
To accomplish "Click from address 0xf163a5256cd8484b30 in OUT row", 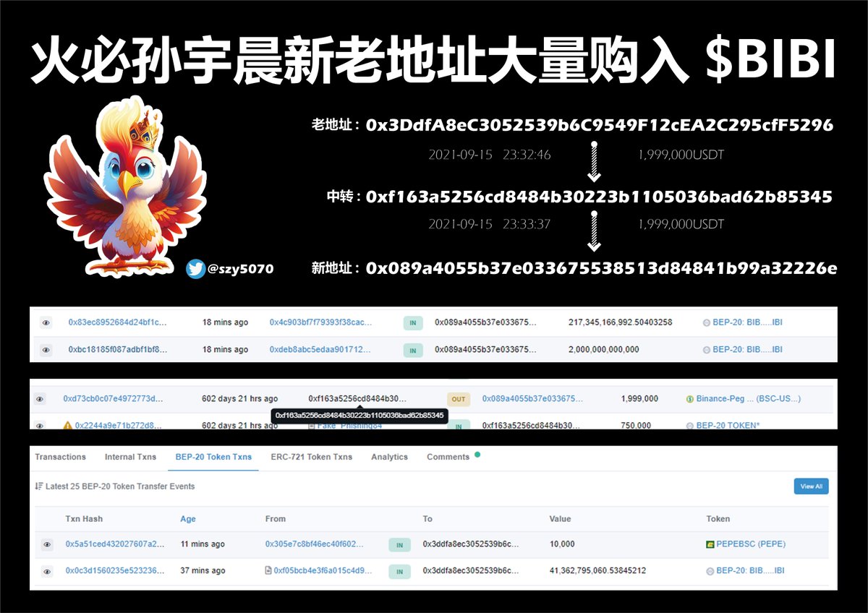I will tap(357, 399).
